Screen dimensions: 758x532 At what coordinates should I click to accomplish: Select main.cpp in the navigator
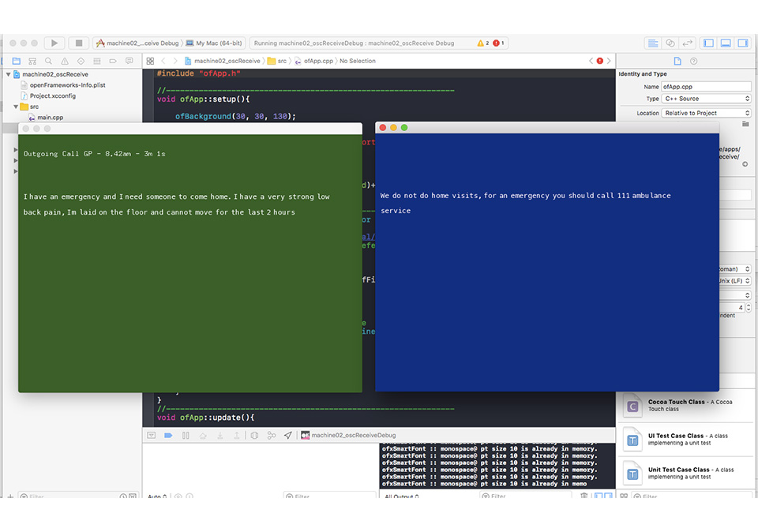point(51,118)
